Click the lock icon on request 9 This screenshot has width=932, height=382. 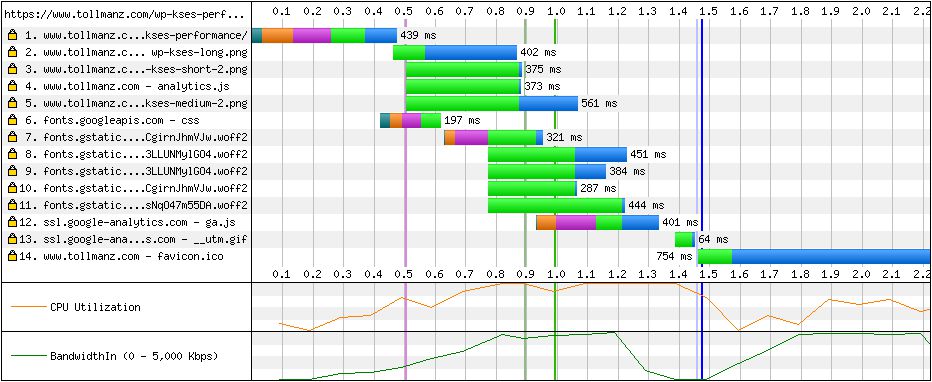click(12, 171)
